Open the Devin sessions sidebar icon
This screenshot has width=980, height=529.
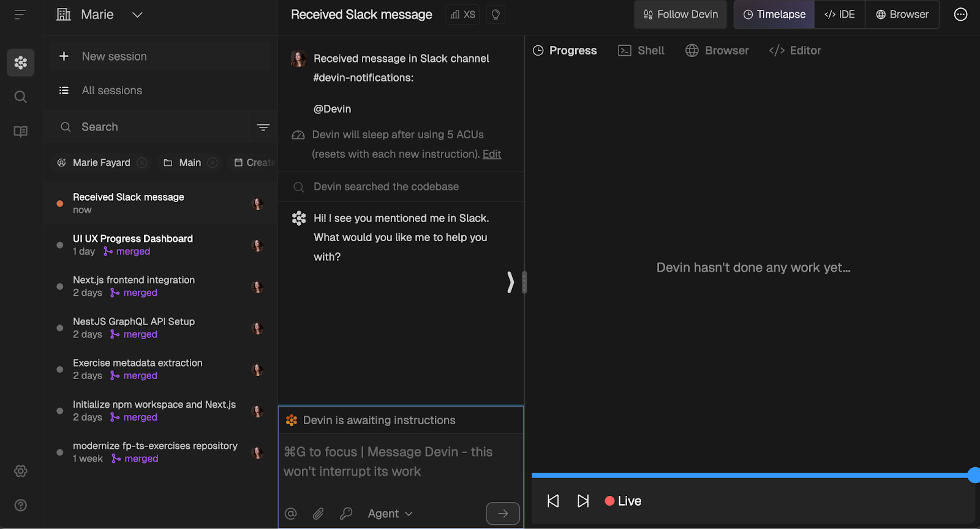pyautogui.click(x=20, y=62)
